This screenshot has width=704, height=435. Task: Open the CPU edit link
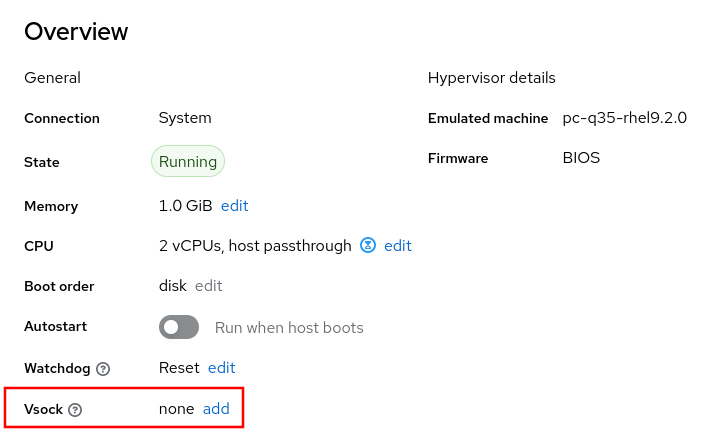click(x=397, y=246)
